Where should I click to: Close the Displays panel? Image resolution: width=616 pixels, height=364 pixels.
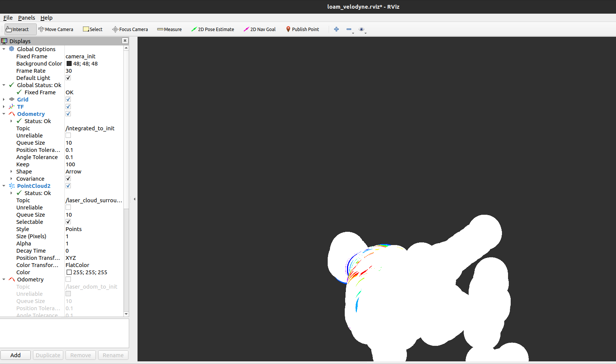(x=125, y=41)
